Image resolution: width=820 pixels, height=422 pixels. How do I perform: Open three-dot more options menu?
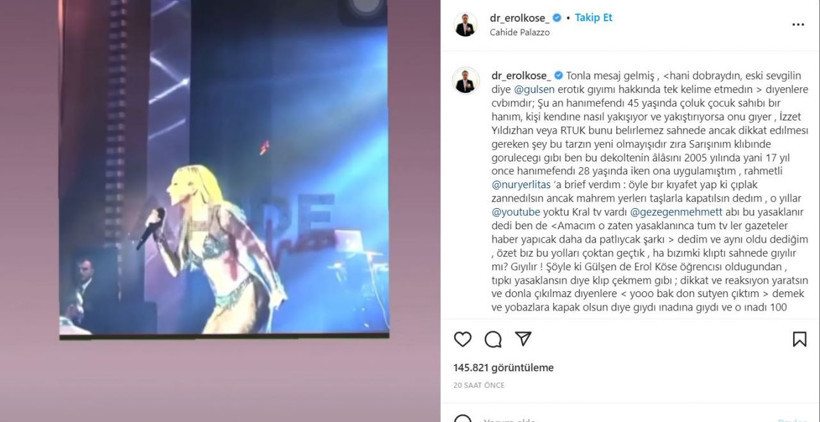click(798, 25)
